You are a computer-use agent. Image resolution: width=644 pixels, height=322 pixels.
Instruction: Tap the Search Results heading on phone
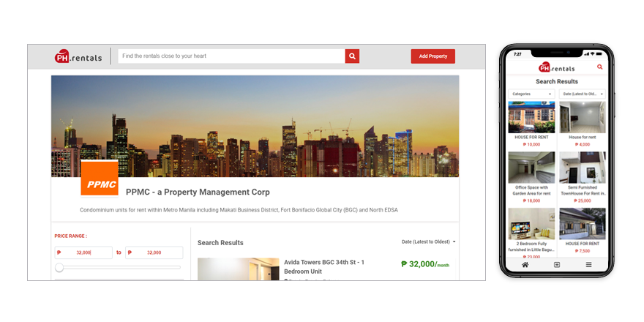[x=556, y=81]
